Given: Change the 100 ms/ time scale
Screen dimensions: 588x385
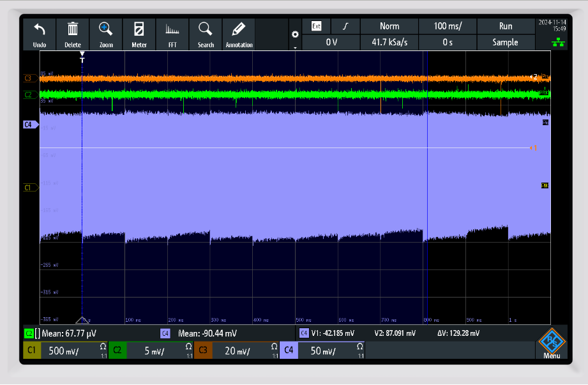Looking at the screenshot, I should click(447, 26).
